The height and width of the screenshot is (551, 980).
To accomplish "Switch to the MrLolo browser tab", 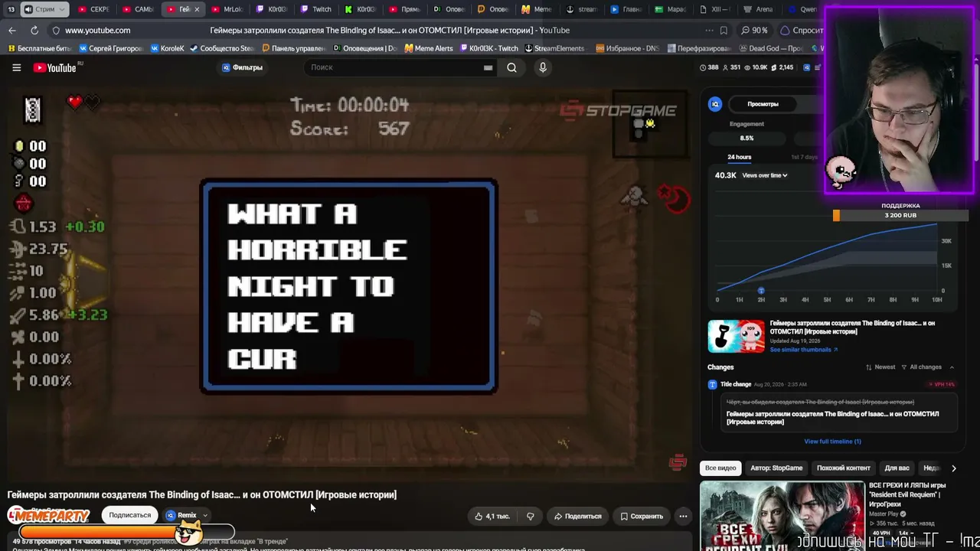I will 227,9.
